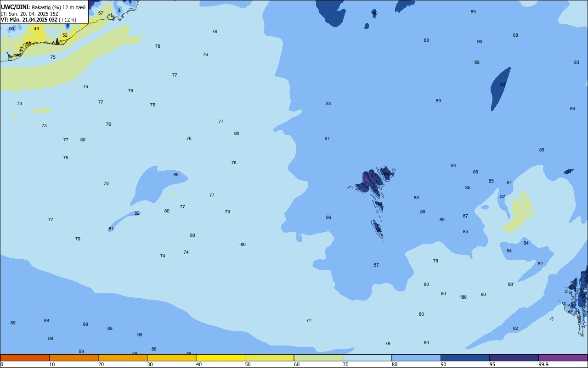Click the legend tick label 10

52,364
